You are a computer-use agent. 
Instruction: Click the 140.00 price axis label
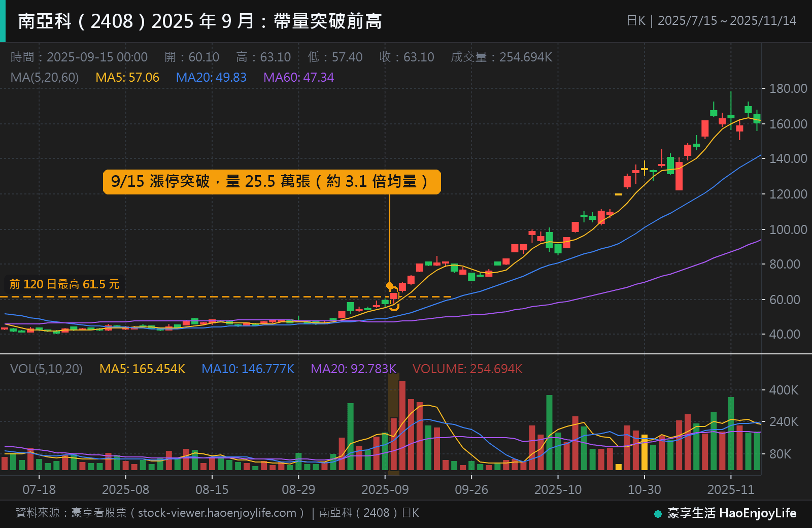(x=788, y=158)
